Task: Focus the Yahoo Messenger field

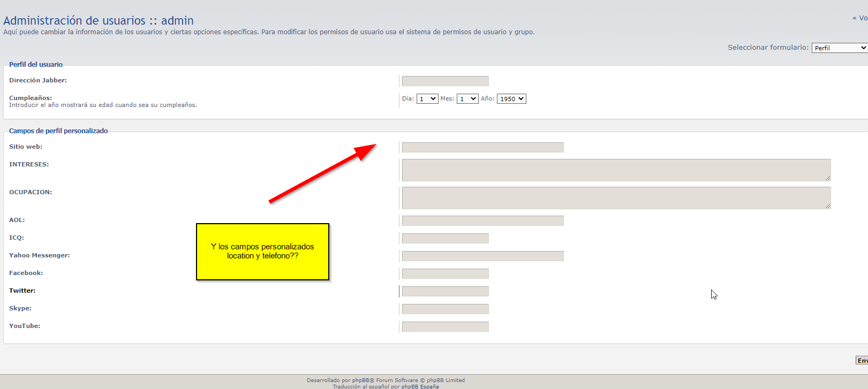Action: point(482,256)
